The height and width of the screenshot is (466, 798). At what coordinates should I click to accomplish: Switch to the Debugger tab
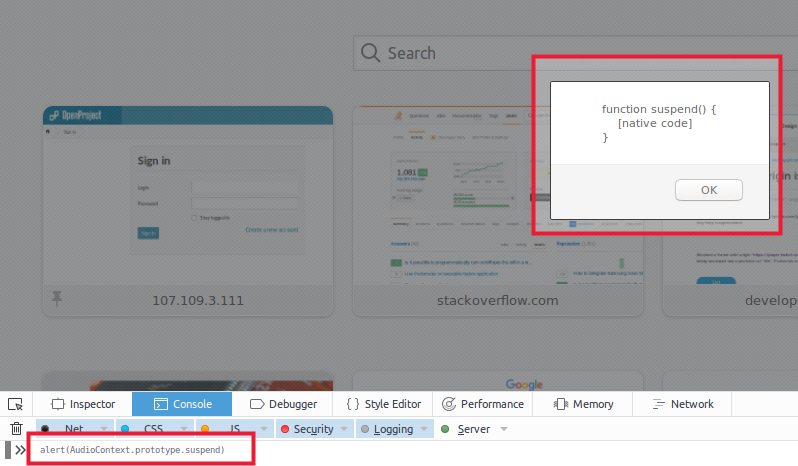pyautogui.click(x=283, y=404)
